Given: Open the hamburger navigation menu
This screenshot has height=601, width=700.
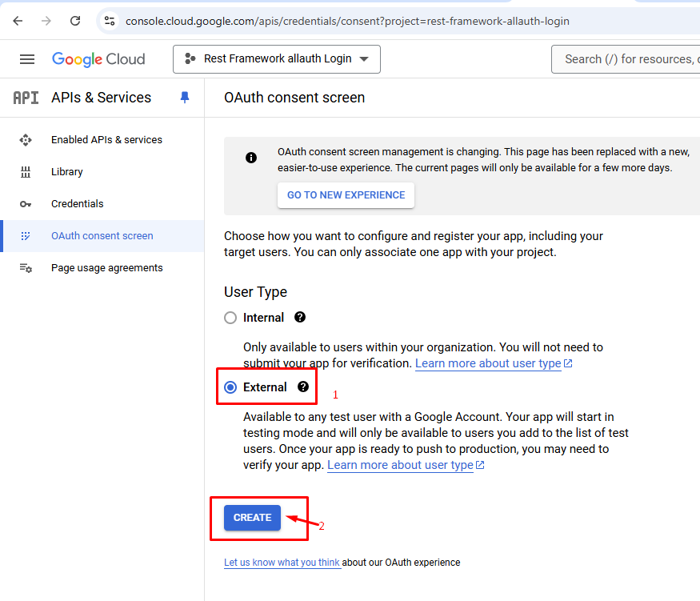Looking at the screenshot, I should coord(27,59).
